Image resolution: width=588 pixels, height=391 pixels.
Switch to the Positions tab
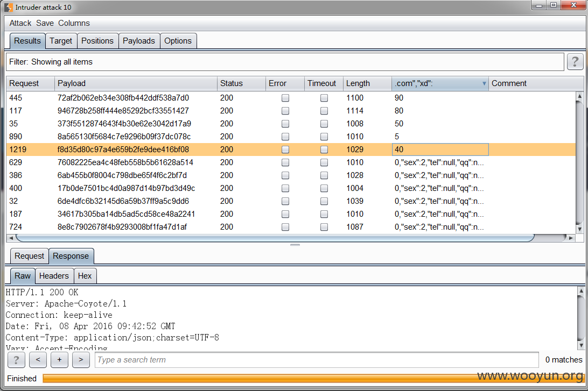click(97, 41)
